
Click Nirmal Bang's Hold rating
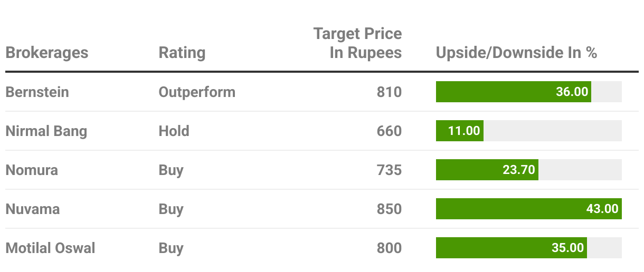tap(174, 131)
